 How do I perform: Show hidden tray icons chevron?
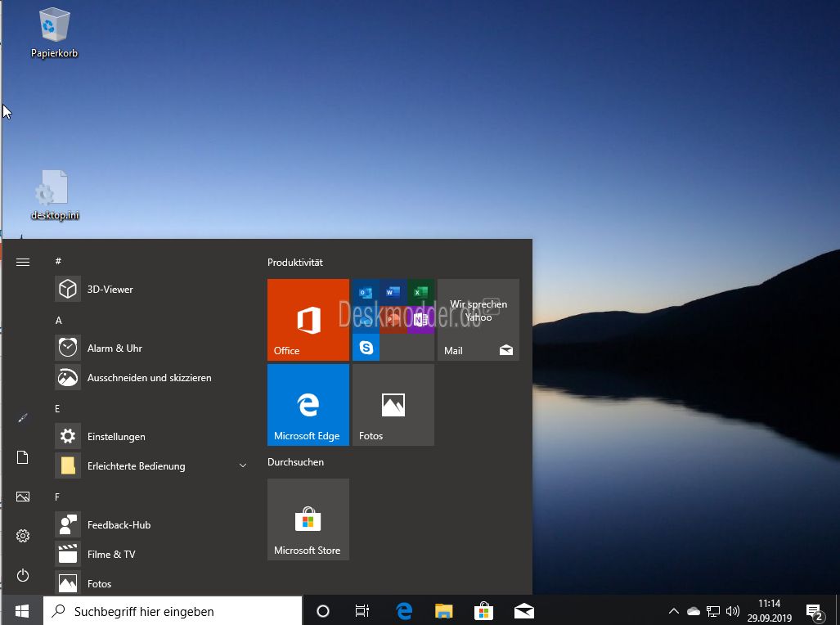pos(674,611)
